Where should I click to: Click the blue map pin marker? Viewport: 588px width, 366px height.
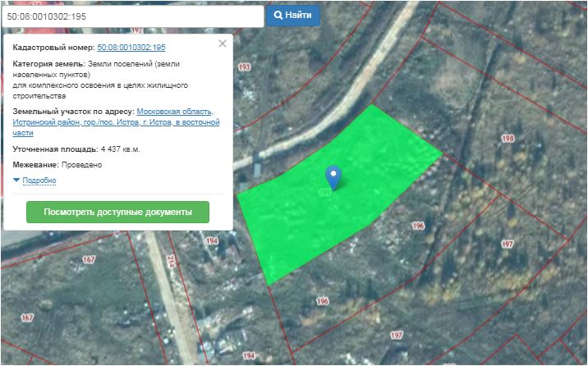(x=333, y=175)
